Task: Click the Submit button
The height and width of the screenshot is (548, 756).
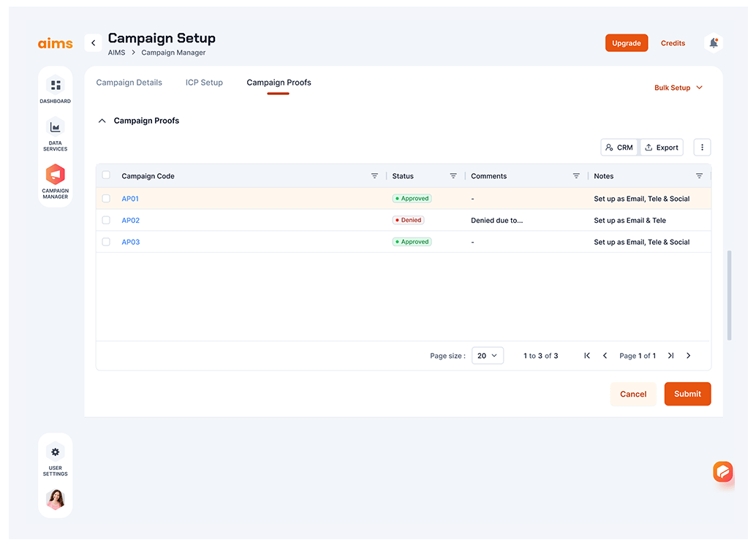Action: (687, 394)
